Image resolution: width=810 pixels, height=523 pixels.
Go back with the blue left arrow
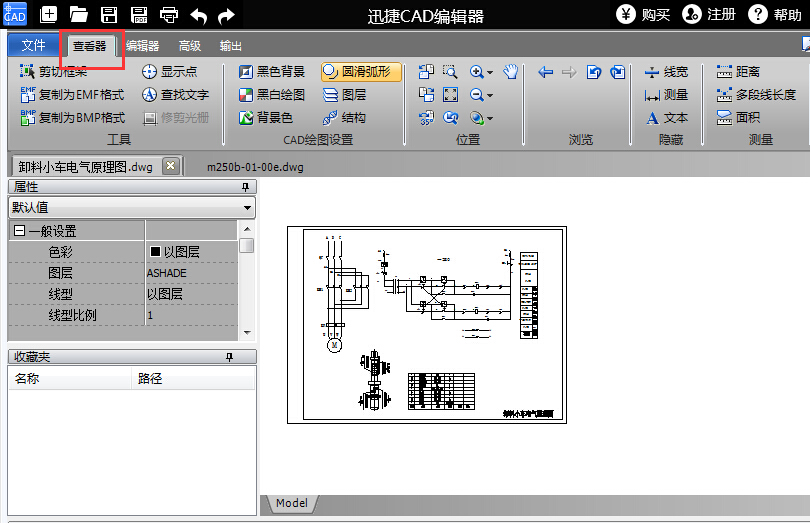pyautogui.click(x=546, y=72)
